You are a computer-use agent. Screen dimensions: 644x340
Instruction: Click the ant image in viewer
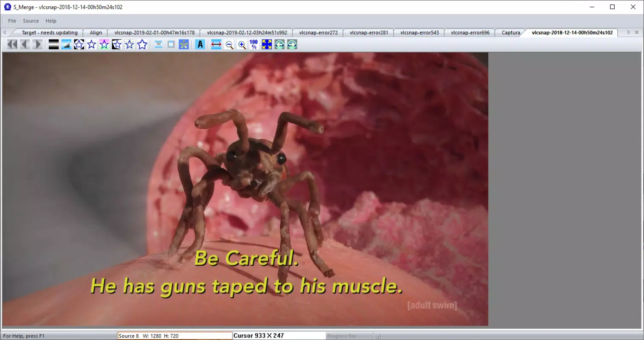click(245, 189)
